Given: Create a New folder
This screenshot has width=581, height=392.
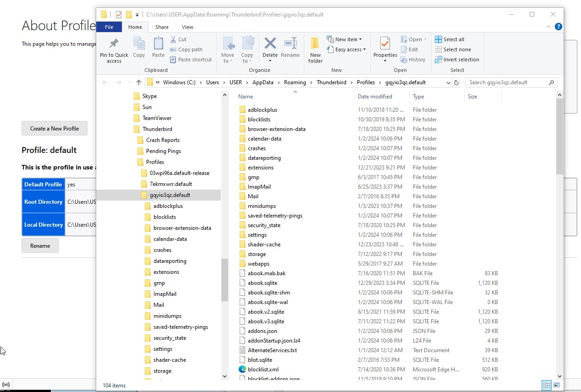Looking at the screenshot, I should point(315,50).
